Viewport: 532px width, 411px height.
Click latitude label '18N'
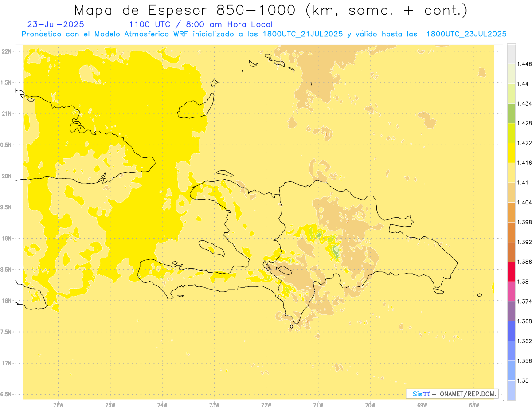pos(7,301)
